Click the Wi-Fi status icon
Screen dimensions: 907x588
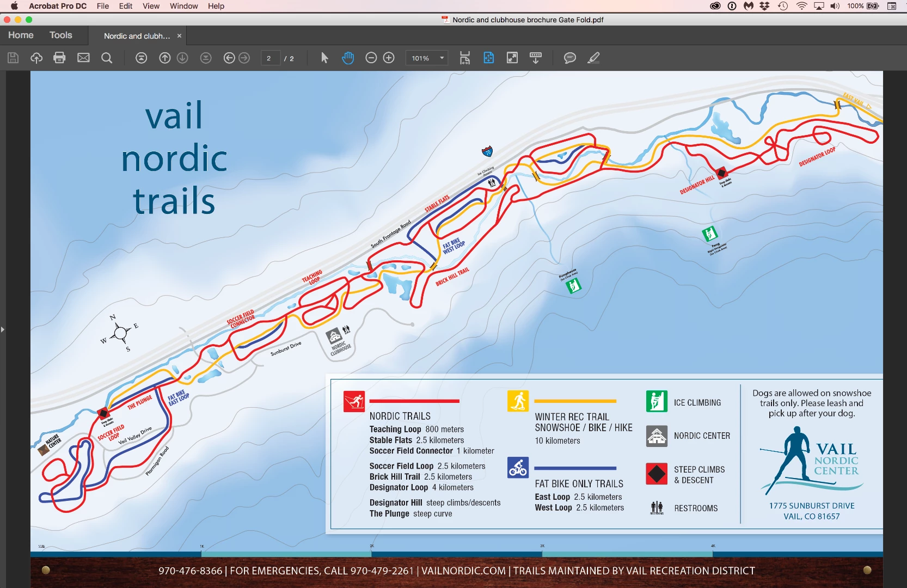[801, 6]
